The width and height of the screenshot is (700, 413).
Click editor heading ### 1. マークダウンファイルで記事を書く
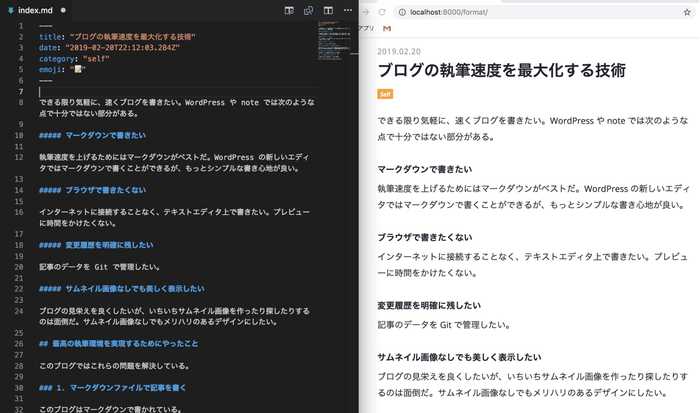(112, 388)
